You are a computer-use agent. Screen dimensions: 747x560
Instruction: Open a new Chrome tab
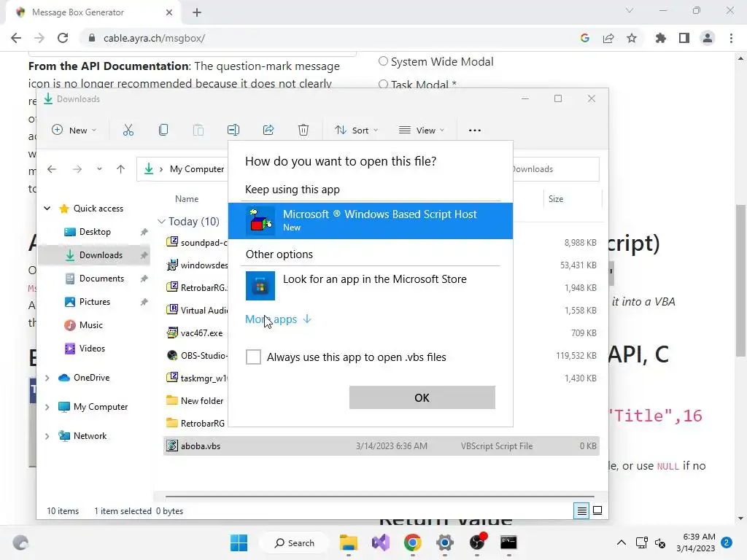click(197, 12)
